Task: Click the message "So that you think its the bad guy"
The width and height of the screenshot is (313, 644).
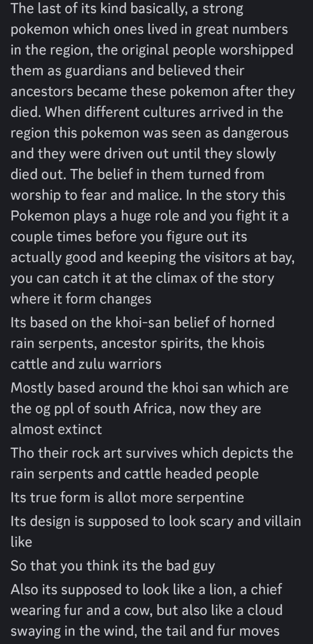Action: (x=113, y=566)
